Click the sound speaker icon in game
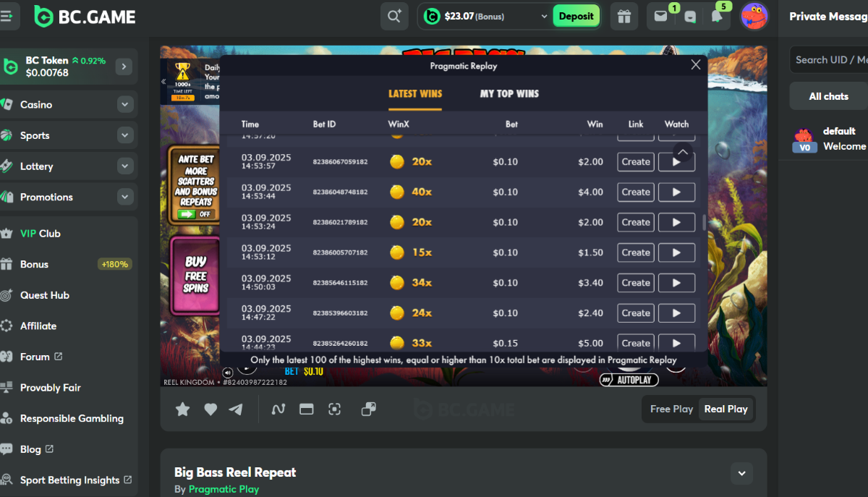The height and width of the screenshot is (497, 868). 228,373
